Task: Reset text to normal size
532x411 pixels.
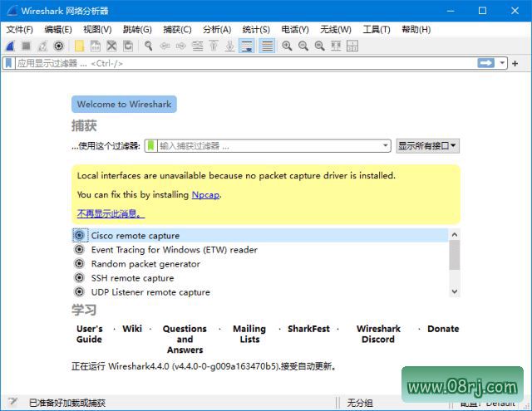Action: point(319,46)
